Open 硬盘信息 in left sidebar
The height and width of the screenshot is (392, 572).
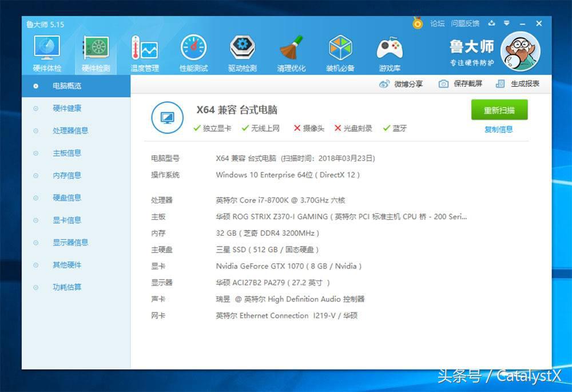67,197
